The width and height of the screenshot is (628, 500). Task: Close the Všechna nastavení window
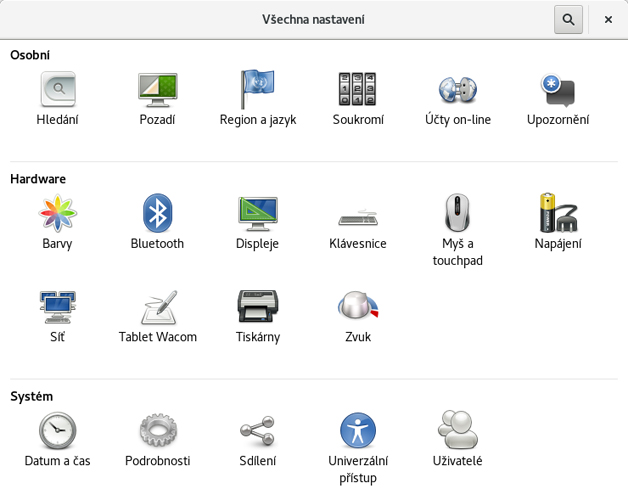click(x=608, y=19)
